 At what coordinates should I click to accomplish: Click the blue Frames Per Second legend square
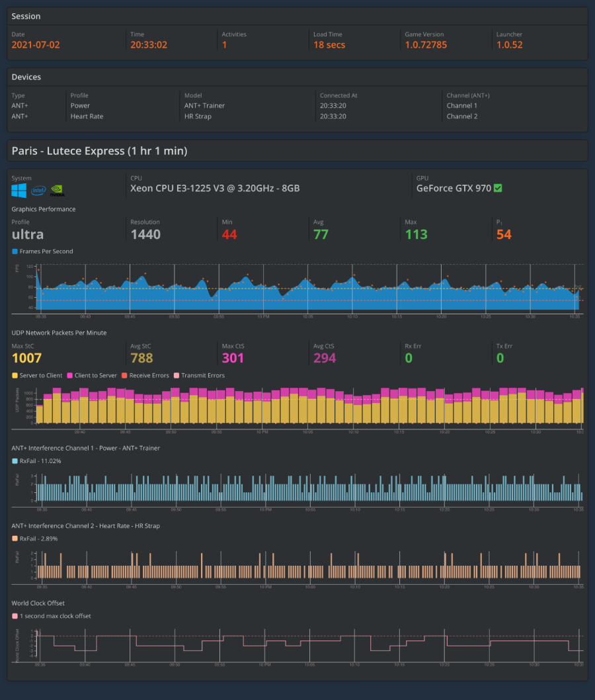[15, 251]
